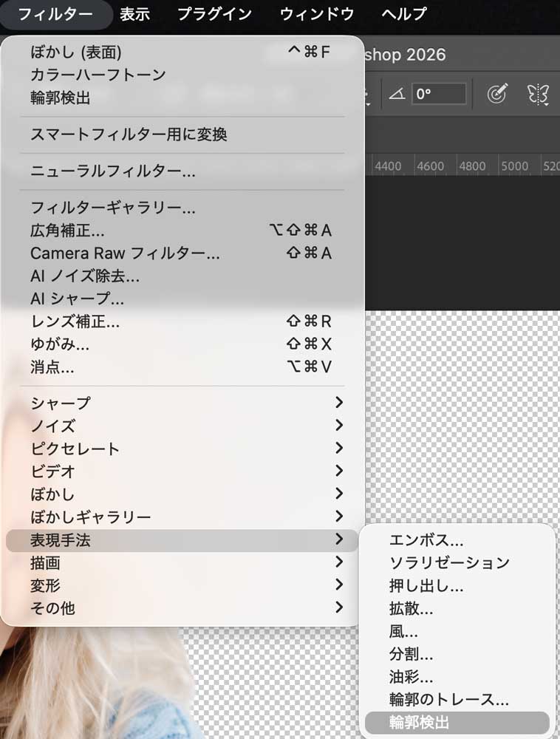Apply last filter ぼかし (表面)
The image size is (560, 739).
(182, 52)
